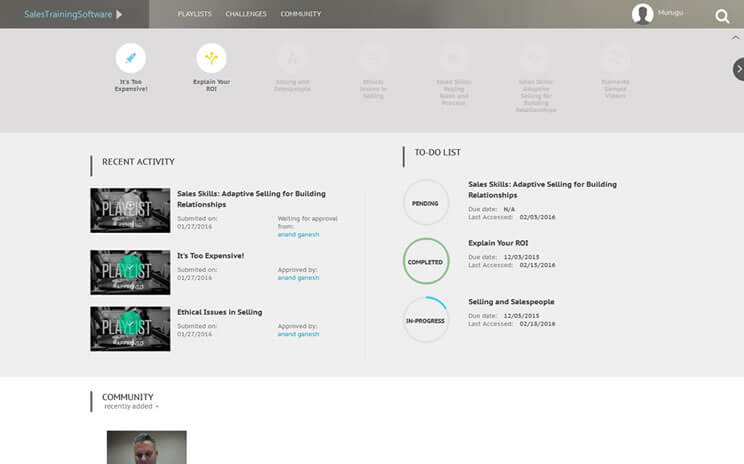Select the faded Sample Videos badge
The width and height of the screenshot is (744, 464).
point(615,58)
